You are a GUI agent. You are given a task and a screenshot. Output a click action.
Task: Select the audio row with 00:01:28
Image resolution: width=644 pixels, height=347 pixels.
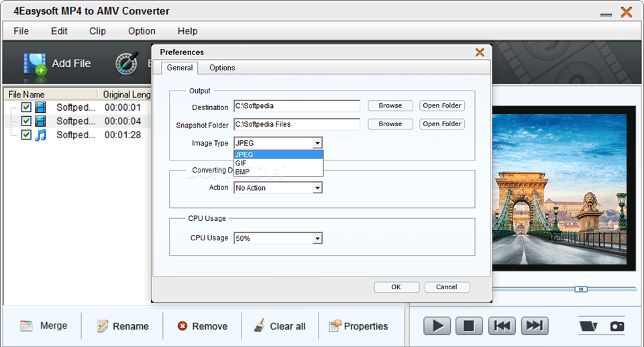[x=78, y=135]
